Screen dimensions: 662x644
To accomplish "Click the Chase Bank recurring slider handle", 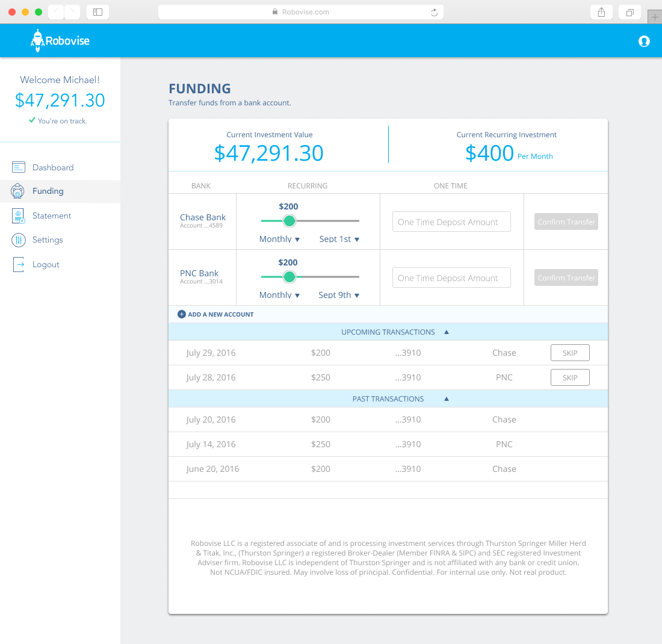I will (x=289, y=221).
